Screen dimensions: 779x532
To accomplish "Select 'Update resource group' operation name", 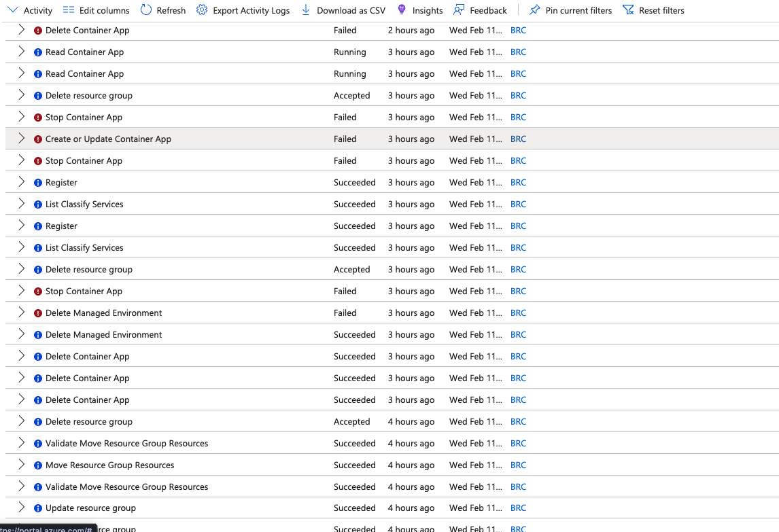I will [x=90, y=508].
